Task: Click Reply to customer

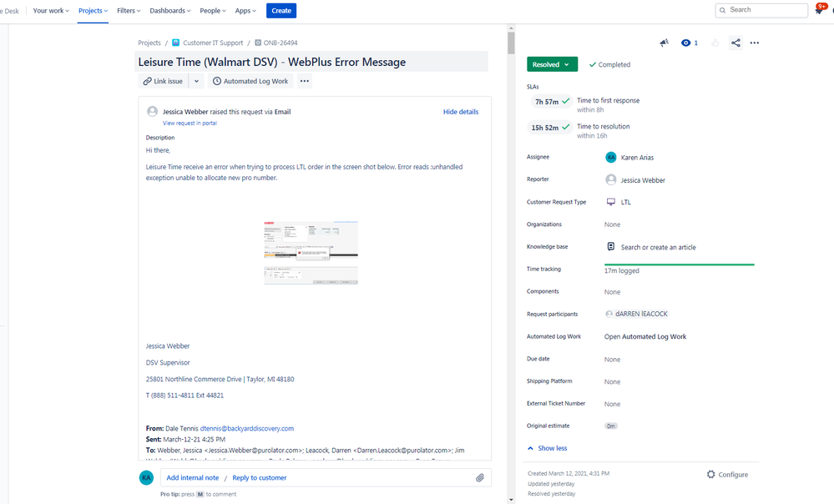Action: (x=260, y=477)
